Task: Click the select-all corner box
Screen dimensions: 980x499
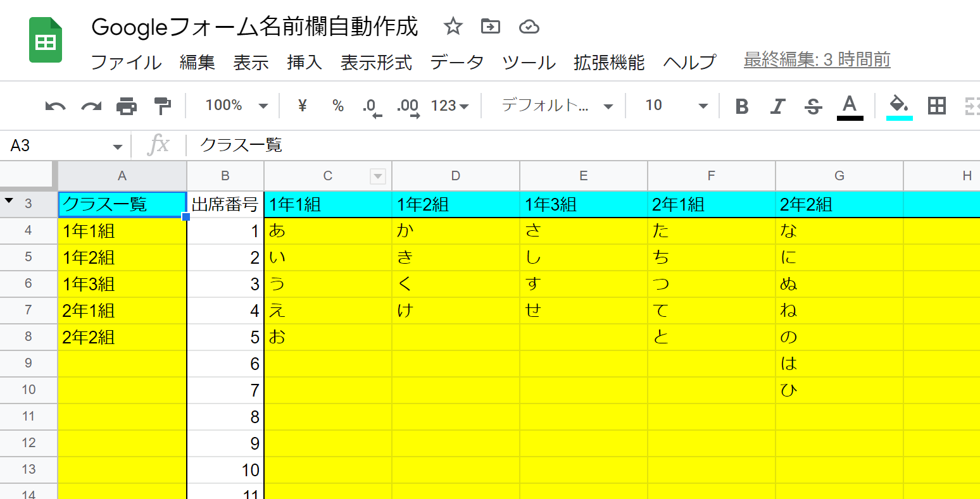Action: coord(28,176)
